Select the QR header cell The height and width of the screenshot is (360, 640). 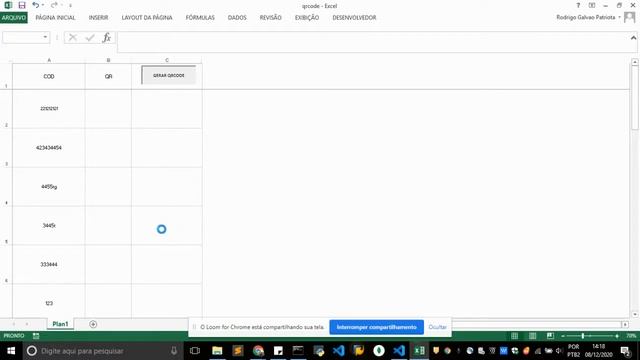click(108, 76)
